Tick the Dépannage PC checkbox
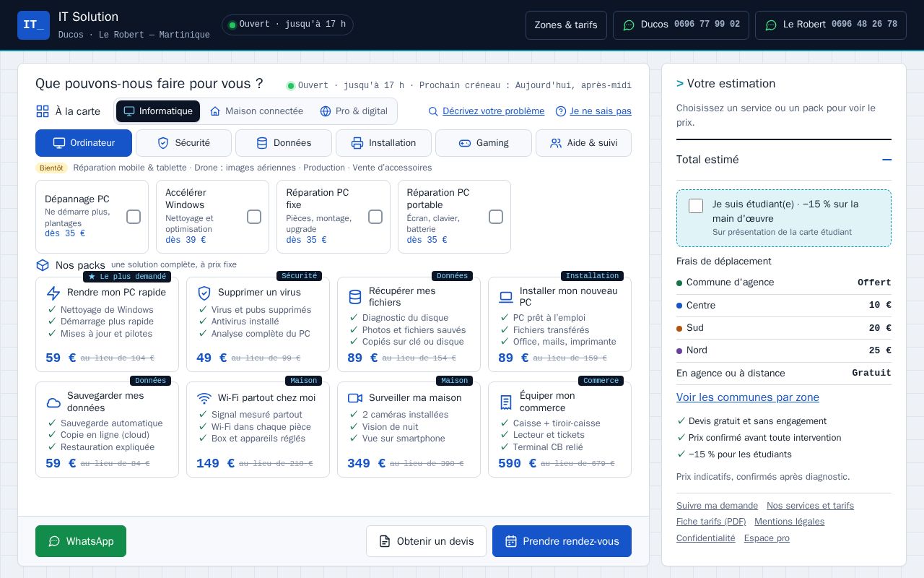The image size is (924, 578). (134, 217)
